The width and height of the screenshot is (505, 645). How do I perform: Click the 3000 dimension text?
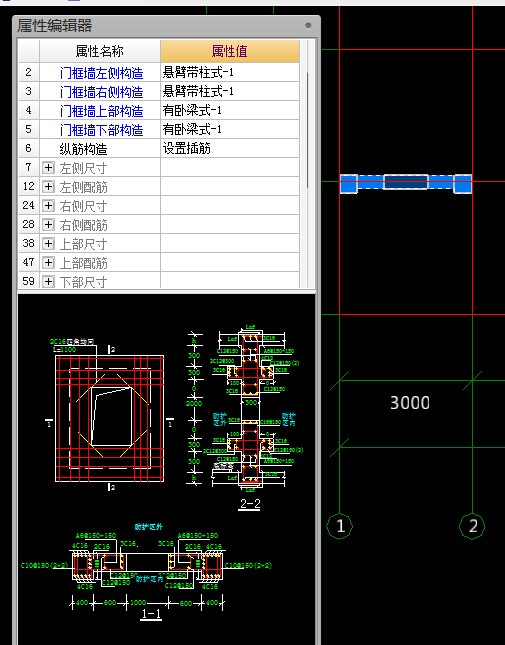[x=410, y=403]
